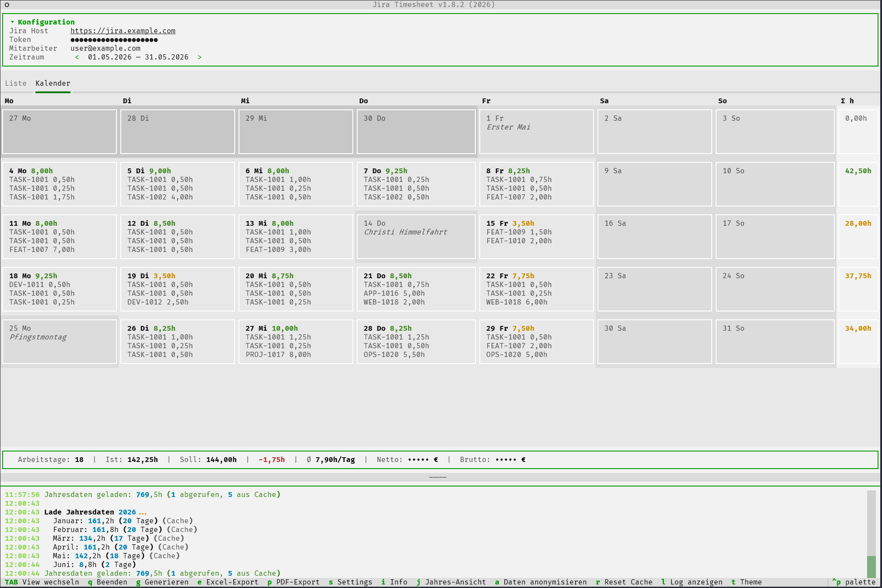The width and height of the screenshot is (882, 588).
Task: Click r Reset Cache in footer
Action: click(624, 582)
